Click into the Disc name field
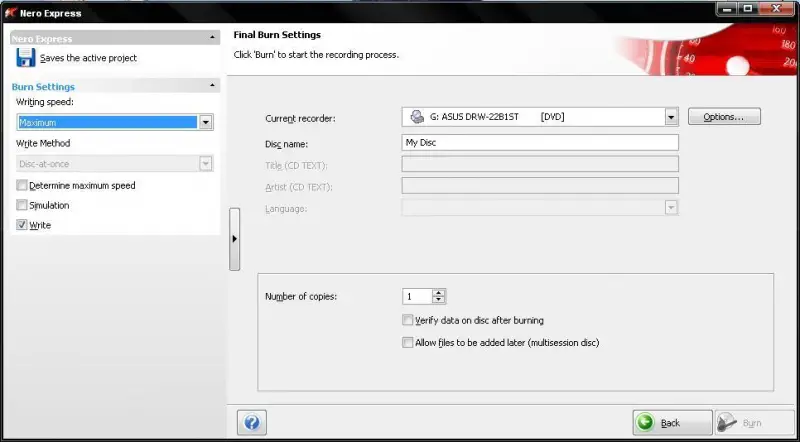 540,143
